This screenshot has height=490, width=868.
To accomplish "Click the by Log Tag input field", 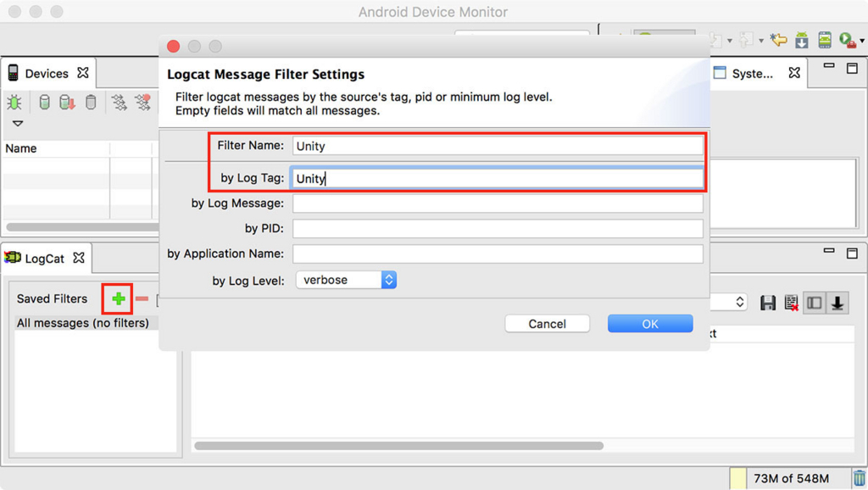I will coord(498,178).
